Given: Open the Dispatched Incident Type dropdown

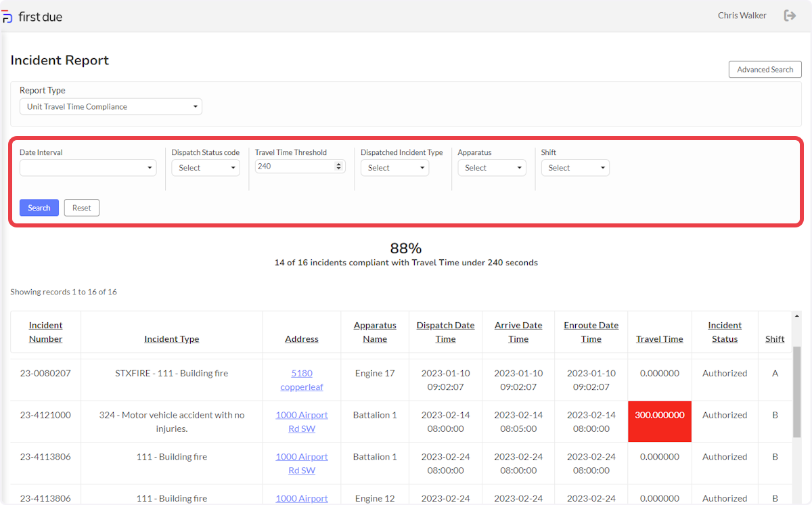Looking at the screenshot, I should (x=394, y=168).
